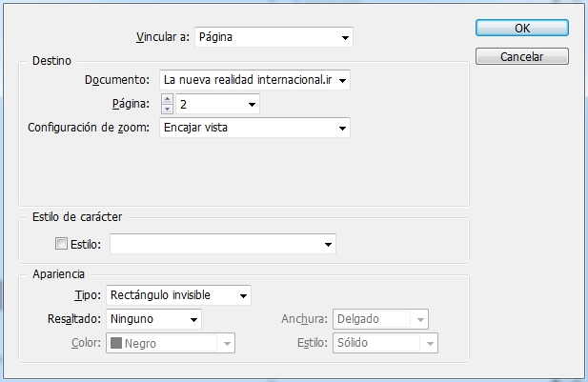The image size is (588, 382).
Task: Enable the Estilo checkbox
Action: point(61,244)
